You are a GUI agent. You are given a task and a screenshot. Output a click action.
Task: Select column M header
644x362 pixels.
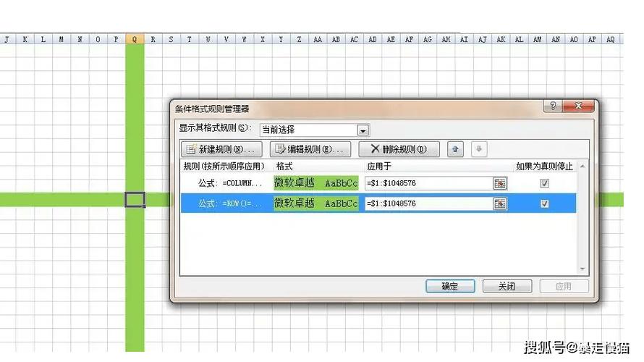pos(62,39)
